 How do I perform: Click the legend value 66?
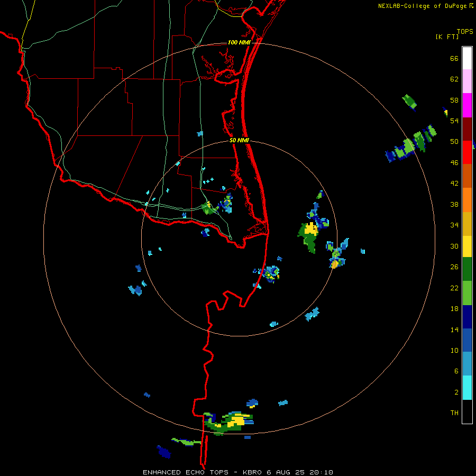click(454, 59)
